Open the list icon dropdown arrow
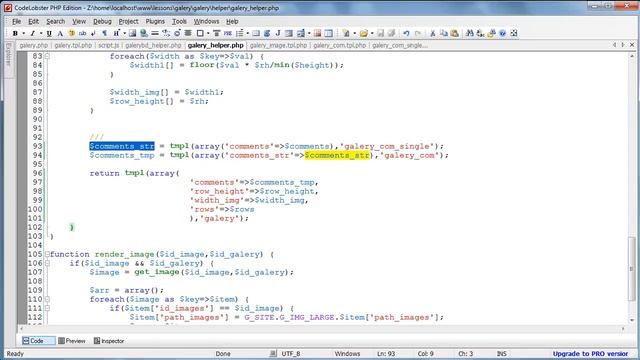 click(247, 33)
